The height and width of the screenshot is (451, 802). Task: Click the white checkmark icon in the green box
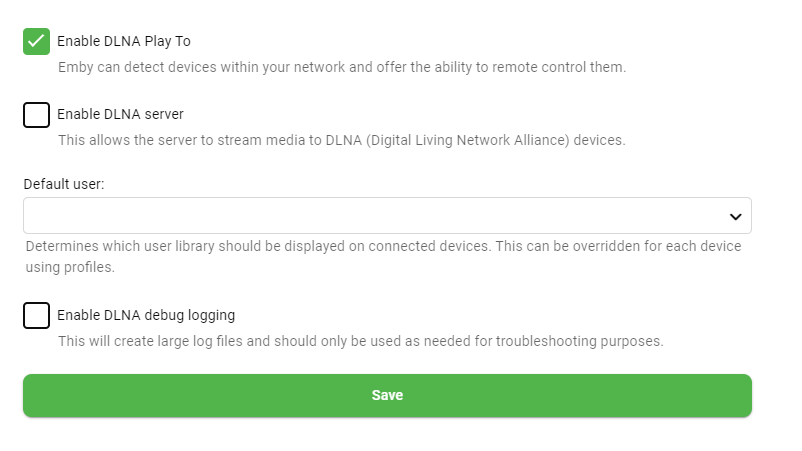pos(36,41)
